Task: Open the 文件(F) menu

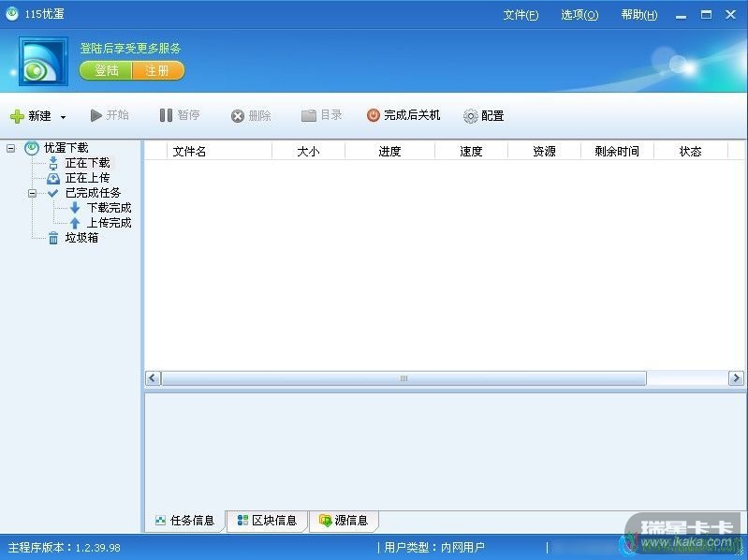Action: (521, 15)
